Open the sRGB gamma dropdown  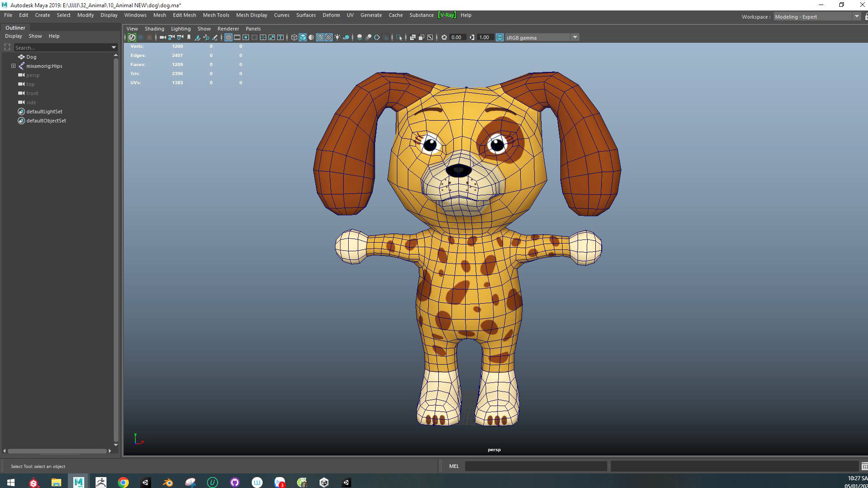coord(575,37)
